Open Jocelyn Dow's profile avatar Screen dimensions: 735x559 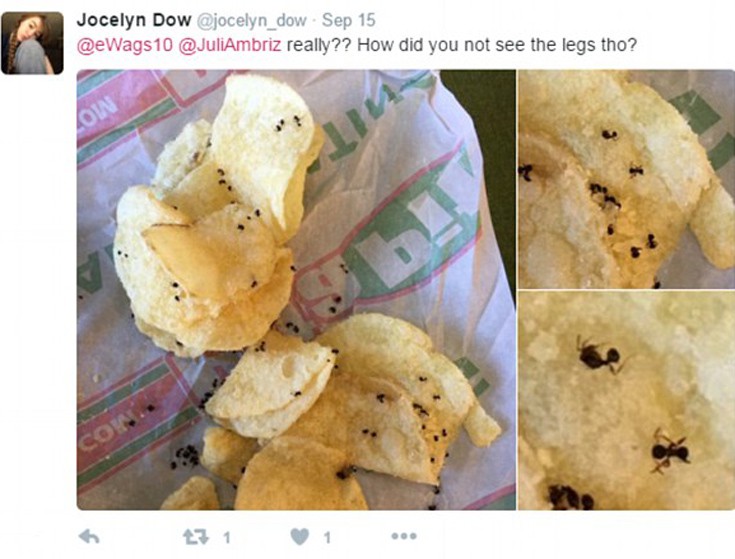tap(32, 43)
